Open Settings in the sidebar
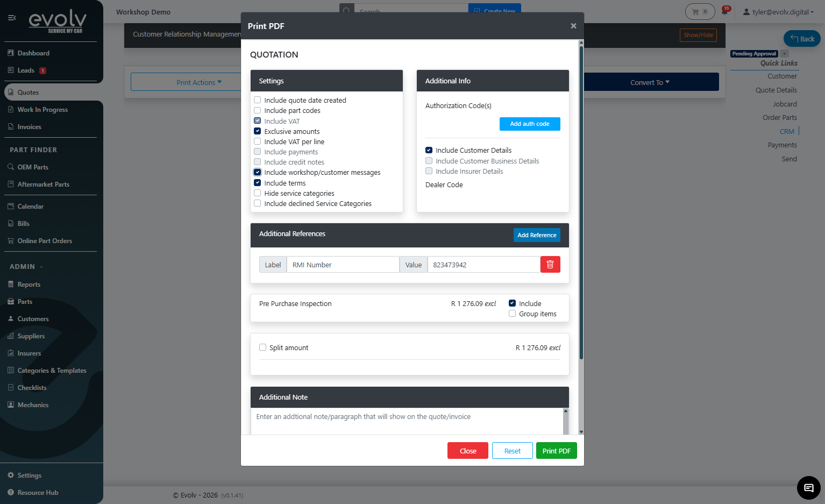 point(29,475)
